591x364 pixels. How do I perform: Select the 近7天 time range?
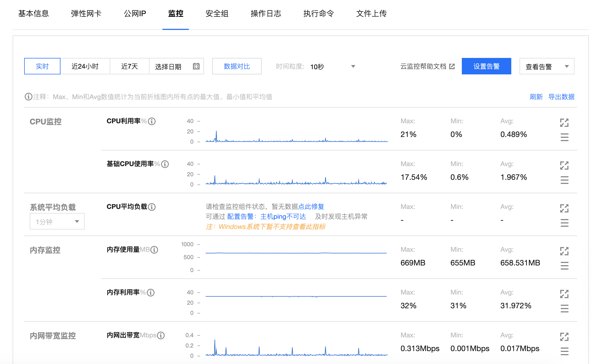click(x=129, y=66)
